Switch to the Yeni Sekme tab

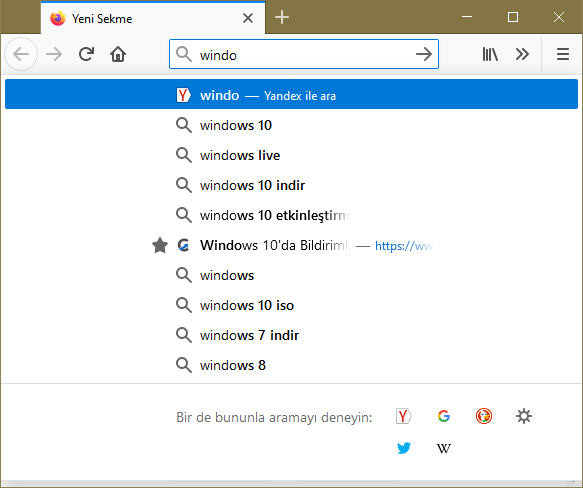pos(153,18)
